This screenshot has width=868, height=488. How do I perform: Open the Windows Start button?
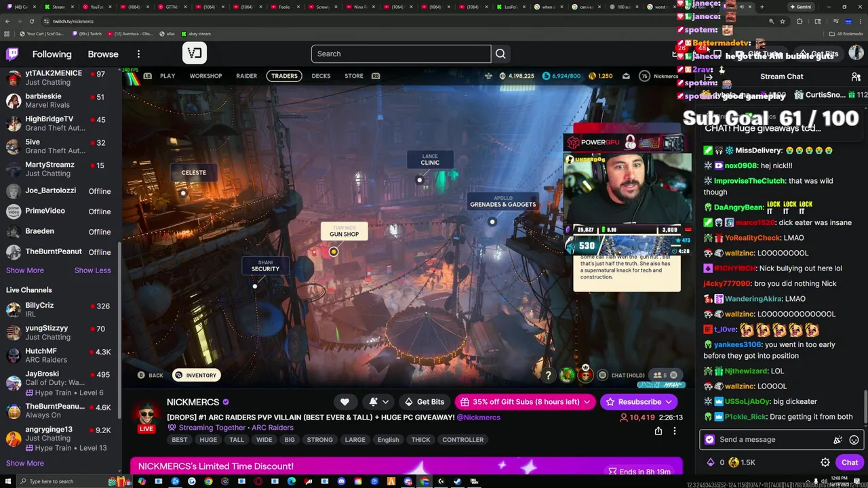[x=6, y=482]
